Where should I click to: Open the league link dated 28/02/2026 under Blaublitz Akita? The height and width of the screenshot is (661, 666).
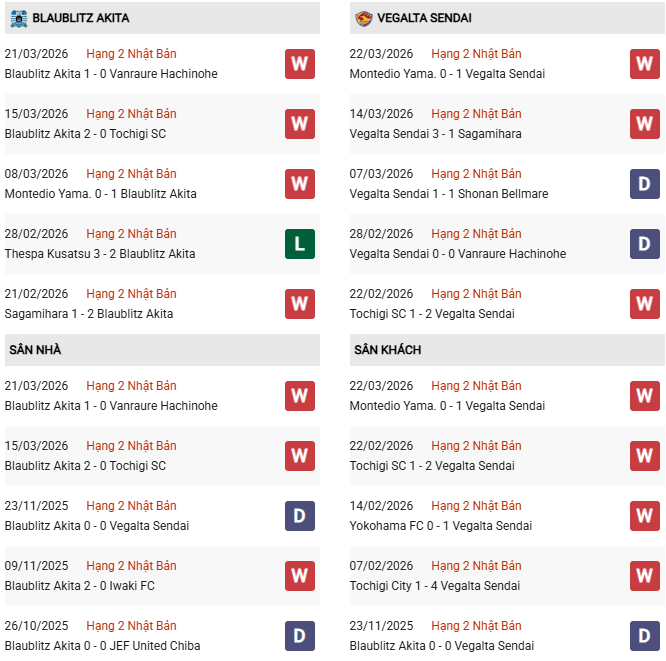(131, 234)
